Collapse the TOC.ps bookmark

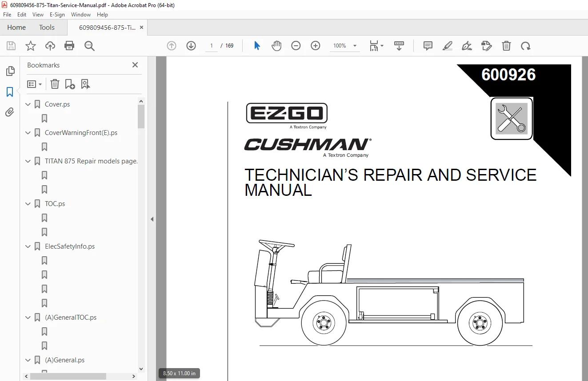(x=28, y=204)
